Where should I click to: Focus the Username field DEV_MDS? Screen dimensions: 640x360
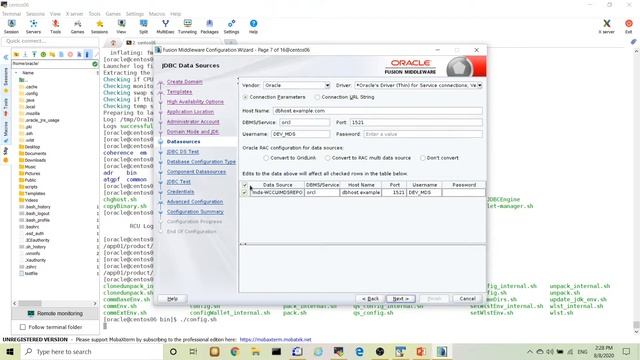point(300,134)
